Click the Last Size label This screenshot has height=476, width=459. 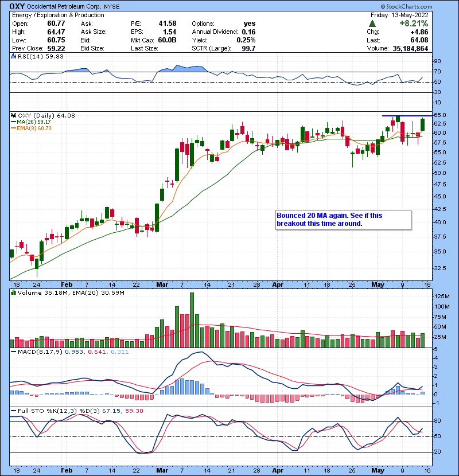pos(144,48)
